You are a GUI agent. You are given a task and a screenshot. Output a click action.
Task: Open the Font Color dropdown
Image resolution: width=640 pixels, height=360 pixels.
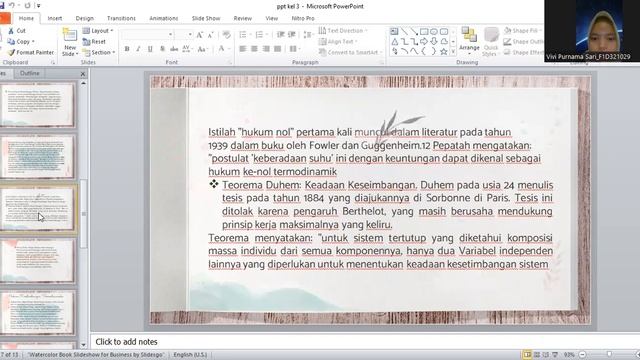pos(224,49)
